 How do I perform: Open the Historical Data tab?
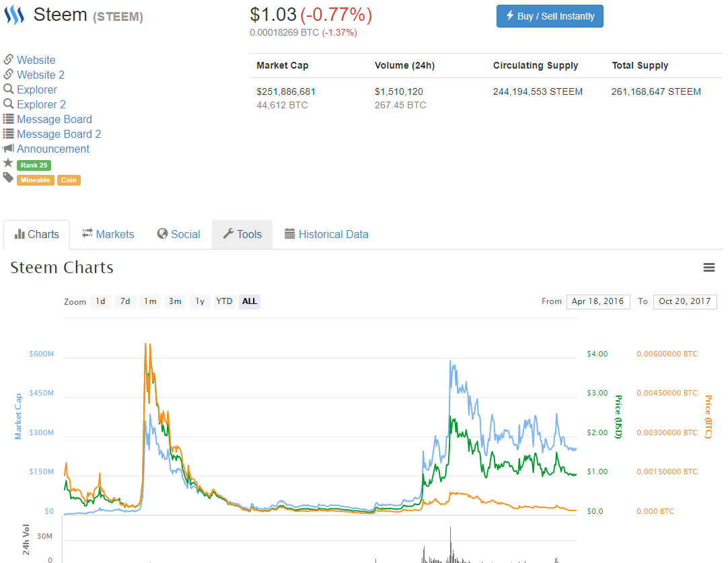(326, 234)
